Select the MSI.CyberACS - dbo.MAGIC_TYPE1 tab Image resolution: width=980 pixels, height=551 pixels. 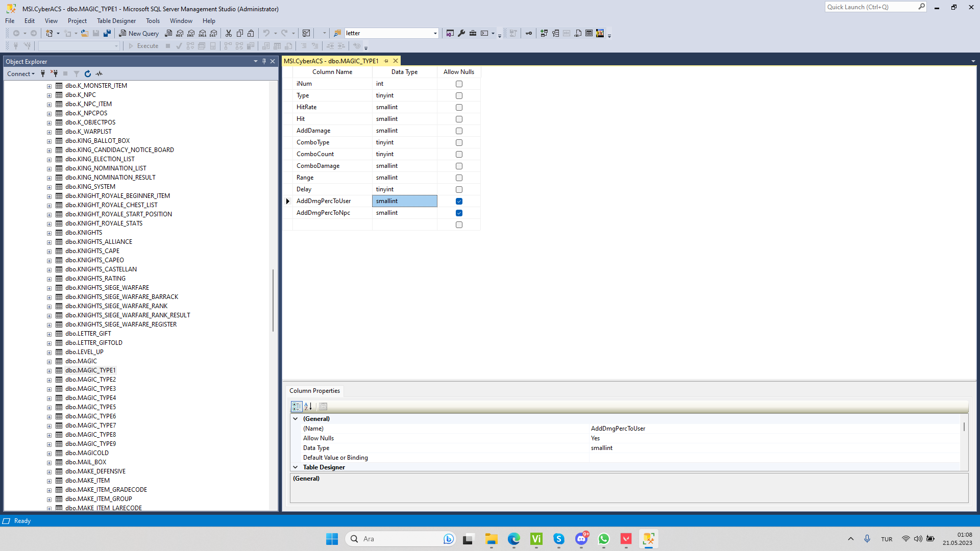pos(331,61)
